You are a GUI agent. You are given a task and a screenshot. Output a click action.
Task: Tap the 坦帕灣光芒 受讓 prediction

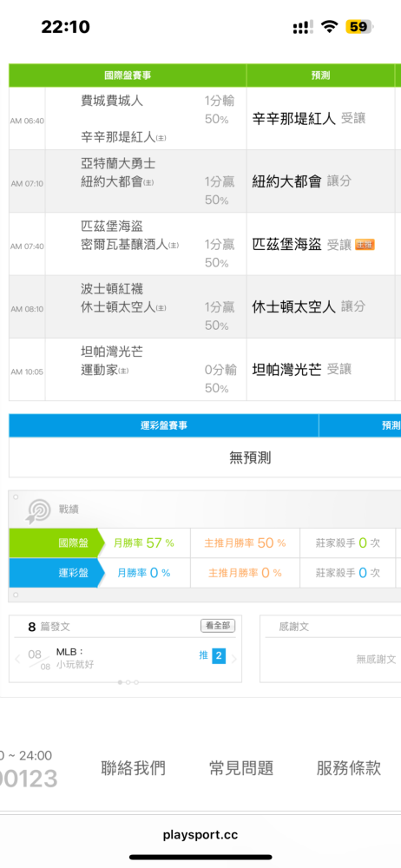[x=302, y=369]
